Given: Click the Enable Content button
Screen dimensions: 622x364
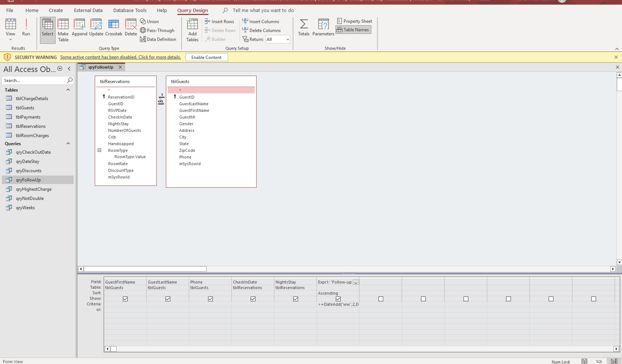Looking at the screenshot, I should click(206, 57).
